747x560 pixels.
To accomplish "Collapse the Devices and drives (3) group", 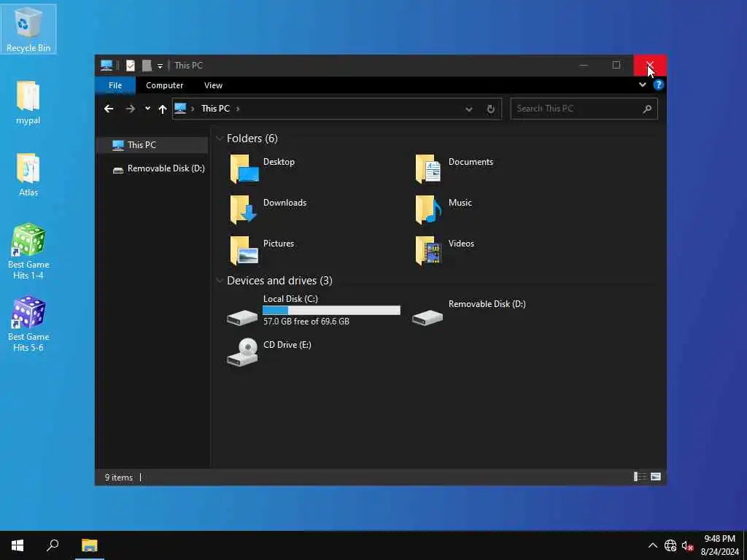I will 220,281.
